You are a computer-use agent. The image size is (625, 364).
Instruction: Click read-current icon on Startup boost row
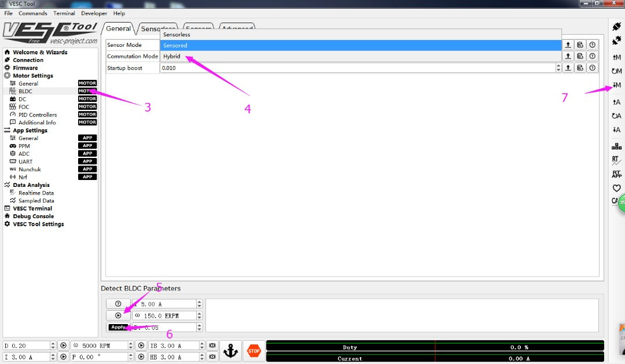coord(568,68)
